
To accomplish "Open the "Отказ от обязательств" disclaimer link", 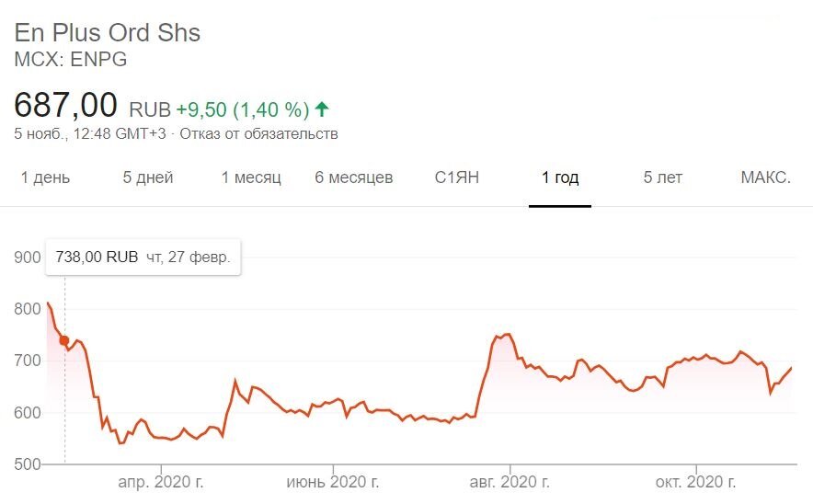I will pos(258,134).
